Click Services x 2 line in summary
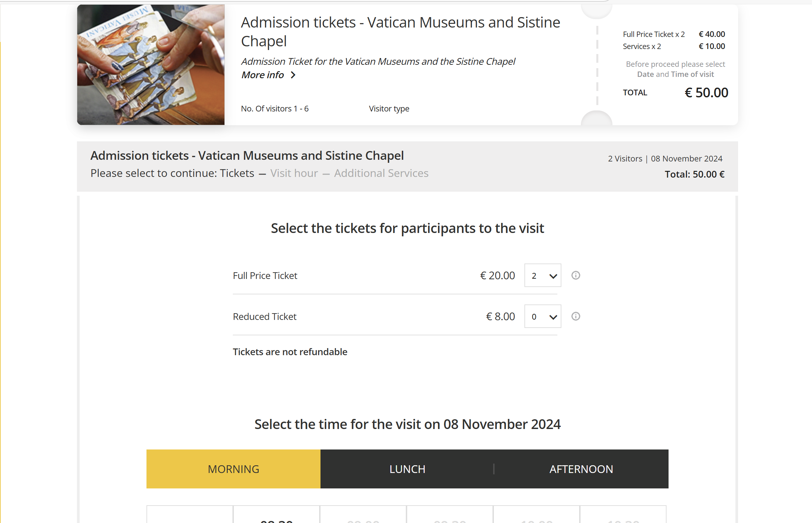Screen dimensions: 812x523 (642, 47)
